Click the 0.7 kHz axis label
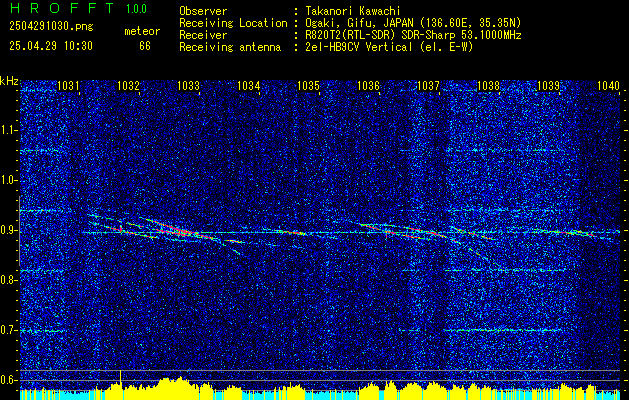Image resolution: width=629 pixels, height=400 pixels. point(9,330)
